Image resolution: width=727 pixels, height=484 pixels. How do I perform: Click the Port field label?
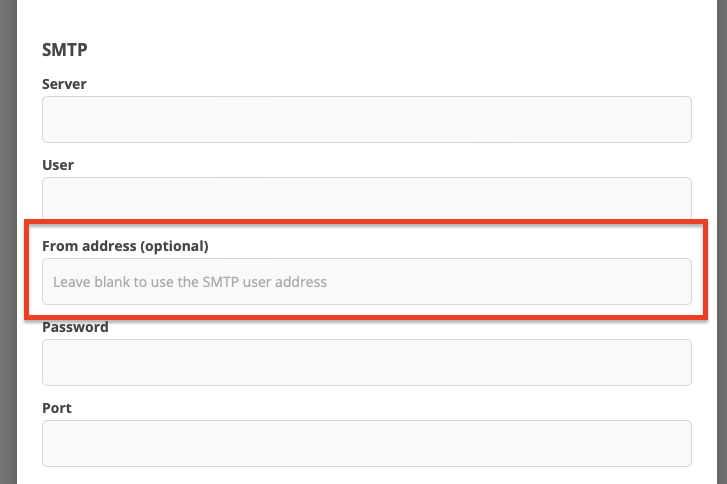pyautogui.click(x=57, y=408)
